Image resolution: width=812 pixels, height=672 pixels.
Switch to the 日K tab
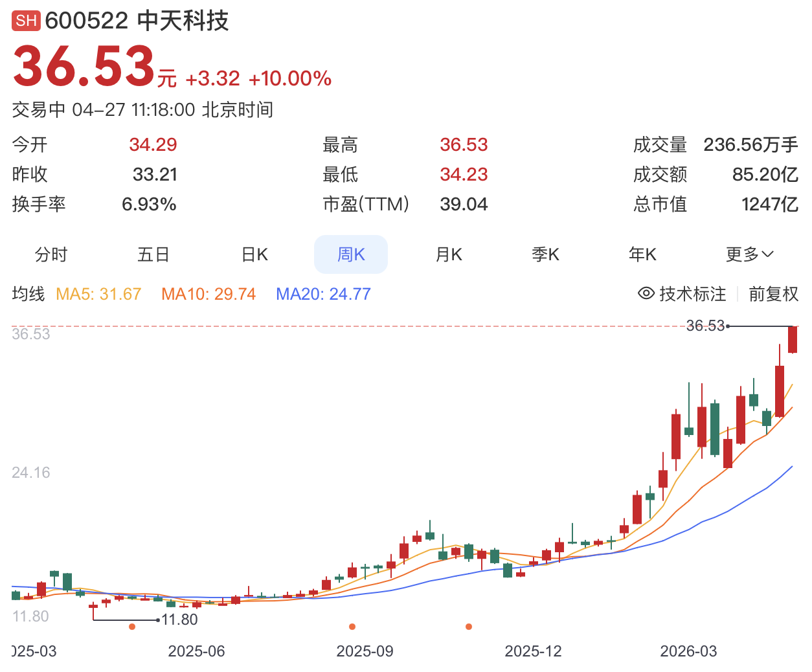254,254
